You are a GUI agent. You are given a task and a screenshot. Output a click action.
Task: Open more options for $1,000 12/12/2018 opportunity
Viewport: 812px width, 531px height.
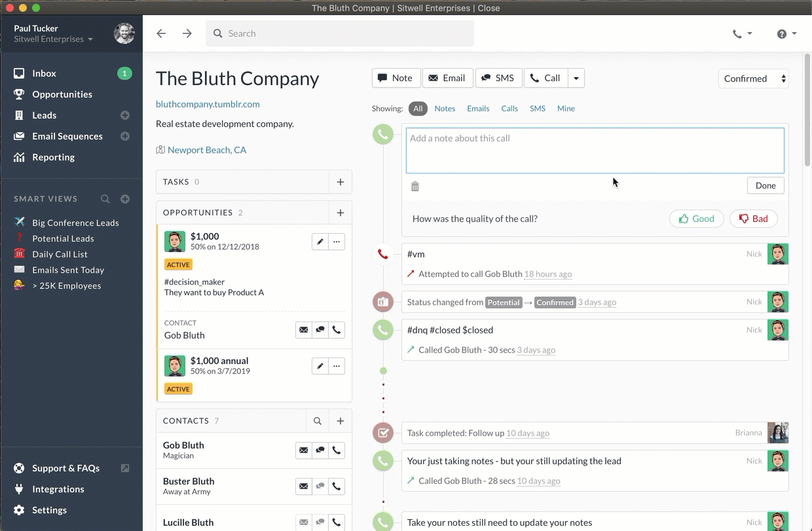click(x=337, y=242)
